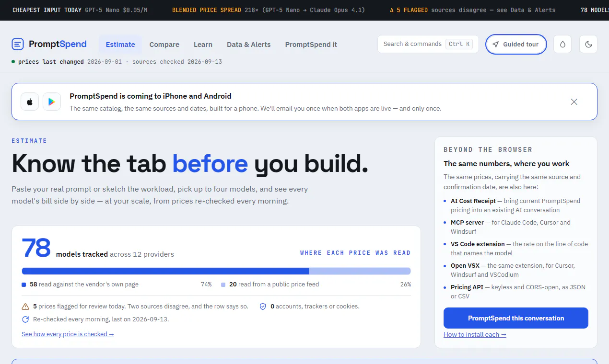Click the green status dot near prices
Image resolution: width=609 pixels, height=364 pixels.
[13, 62]
